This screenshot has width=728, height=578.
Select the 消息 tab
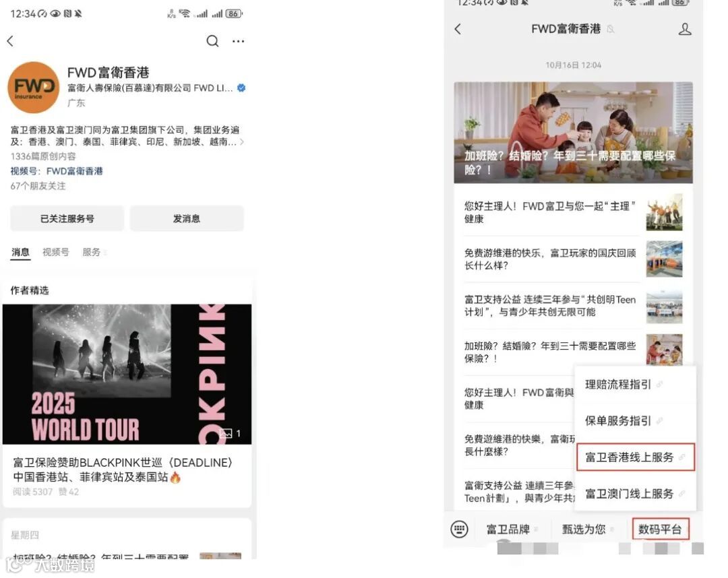click(x=20, y=253)
